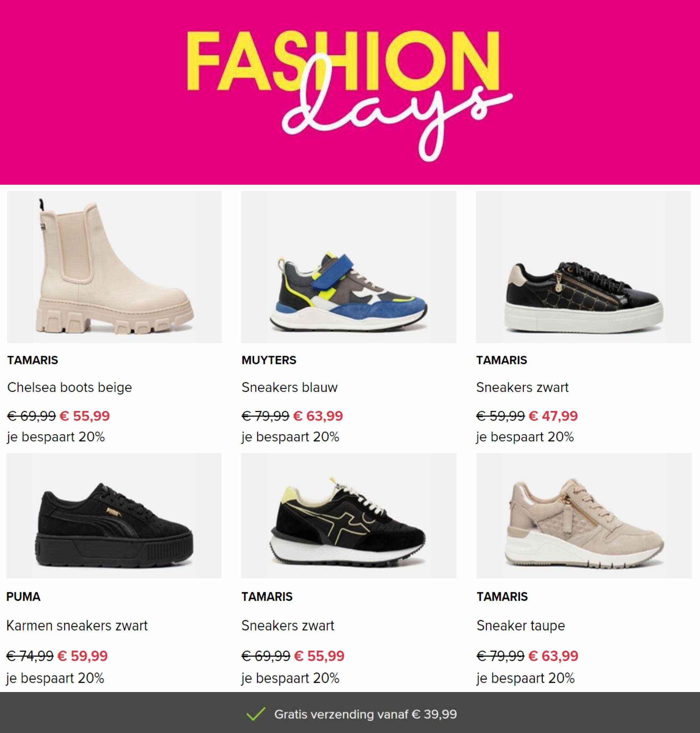The image size is (700, 733).
Task: Open the 'Sneakers blauw' product link
Action: click(x=289, y=387)
